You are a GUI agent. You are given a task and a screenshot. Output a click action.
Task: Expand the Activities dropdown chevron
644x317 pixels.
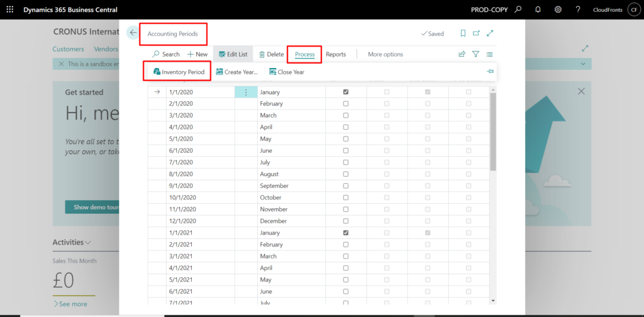(88, 243)
